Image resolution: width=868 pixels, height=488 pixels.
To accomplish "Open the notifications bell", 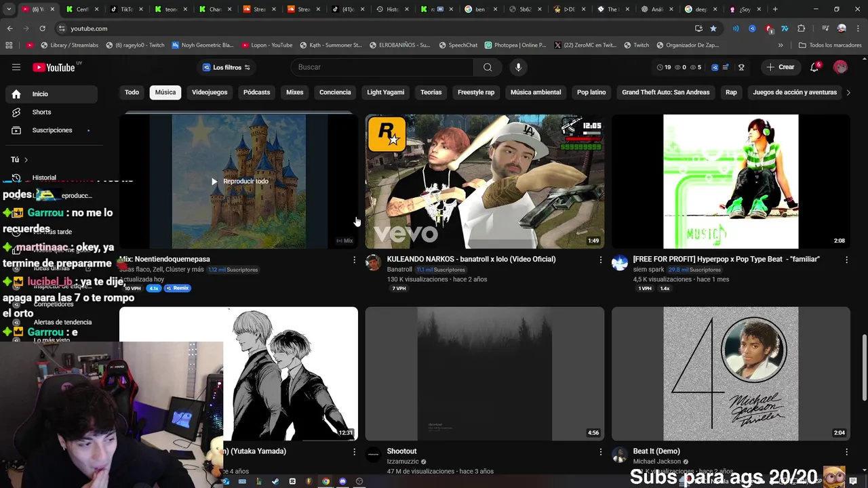I will click(814, 67).
